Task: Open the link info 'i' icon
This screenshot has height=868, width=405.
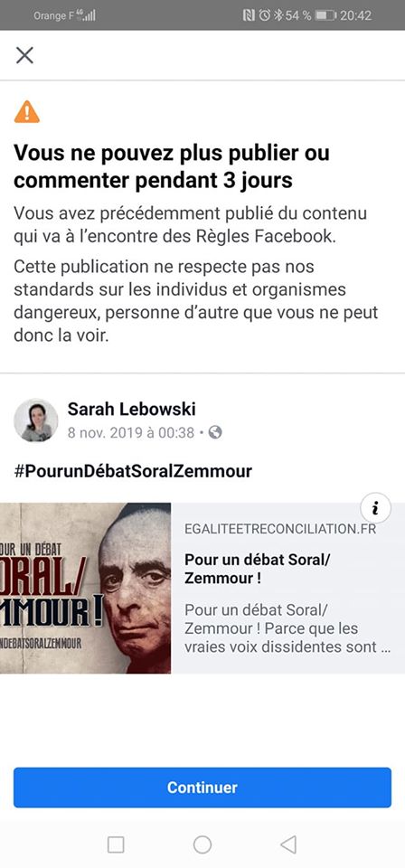Action: pos(376,507)
